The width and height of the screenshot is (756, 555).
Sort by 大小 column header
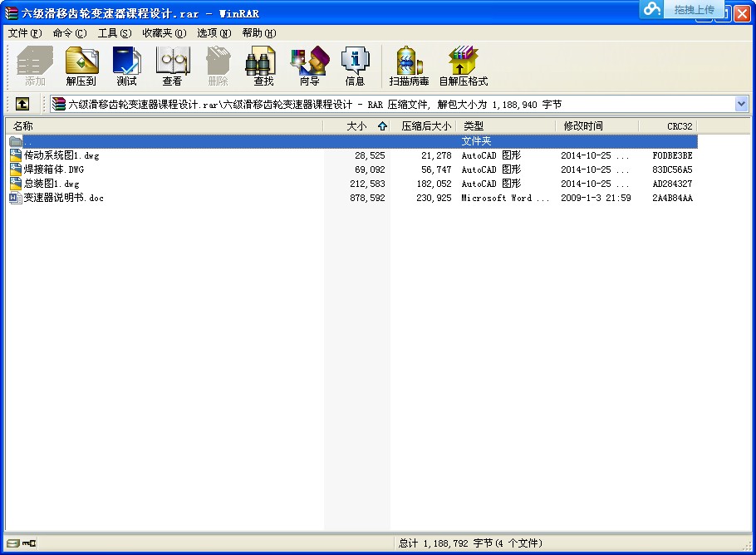(356, 125)
